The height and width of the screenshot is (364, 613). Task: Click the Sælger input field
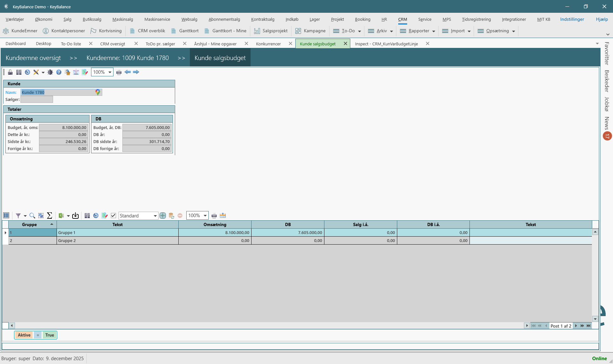(37, 100)
